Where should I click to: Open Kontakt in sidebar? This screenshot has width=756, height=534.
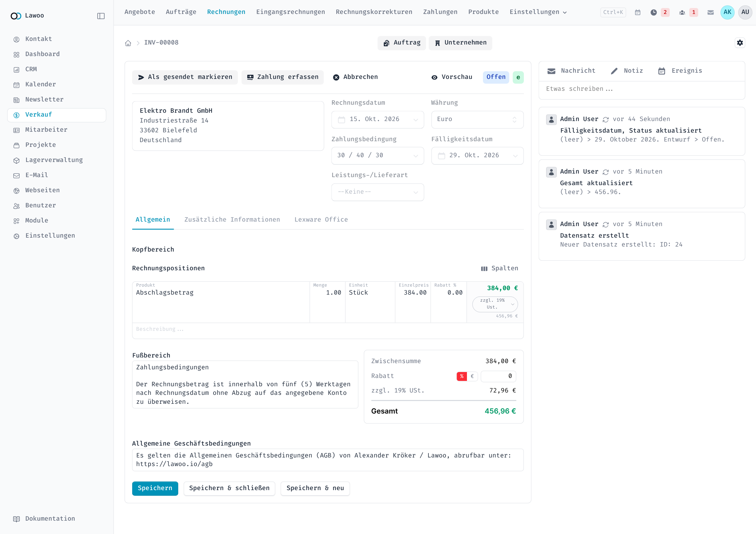point(57,39)
